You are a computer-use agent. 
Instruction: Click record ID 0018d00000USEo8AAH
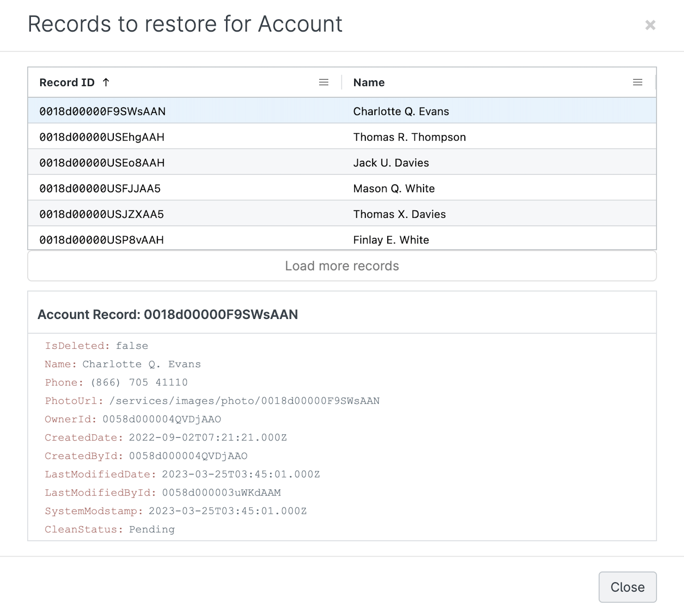pyautogui.click(x=102, y=163)
